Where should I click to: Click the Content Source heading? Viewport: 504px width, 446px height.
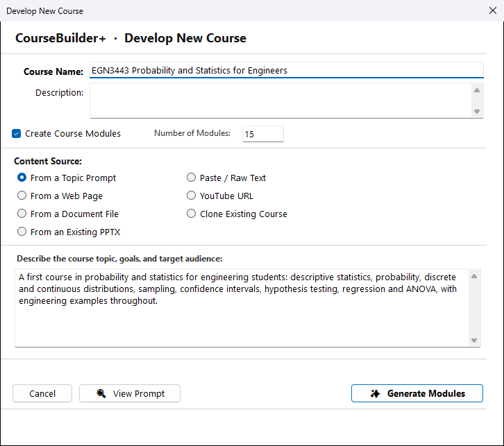pos(48,161)
